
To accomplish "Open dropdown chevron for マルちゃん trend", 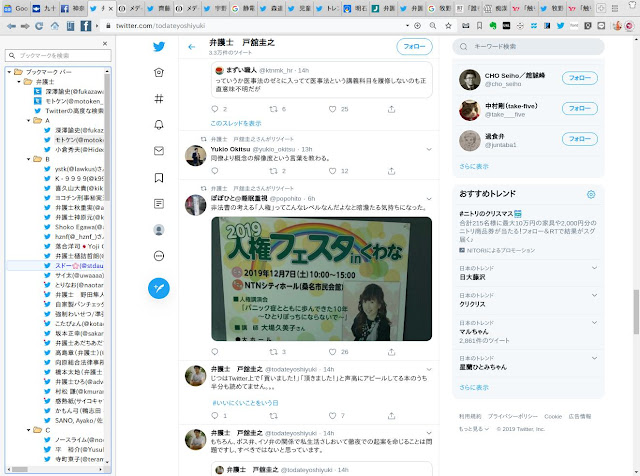I will pos(594,323).
